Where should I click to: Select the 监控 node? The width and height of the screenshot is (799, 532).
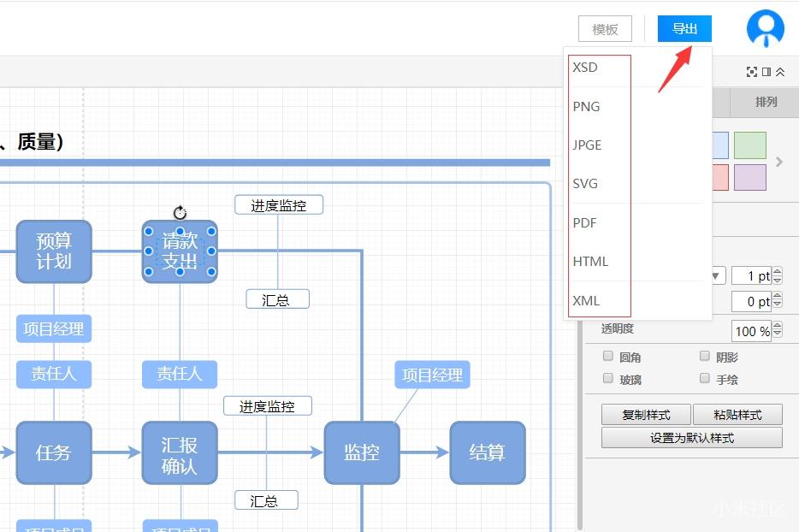[x=362, y=452]
